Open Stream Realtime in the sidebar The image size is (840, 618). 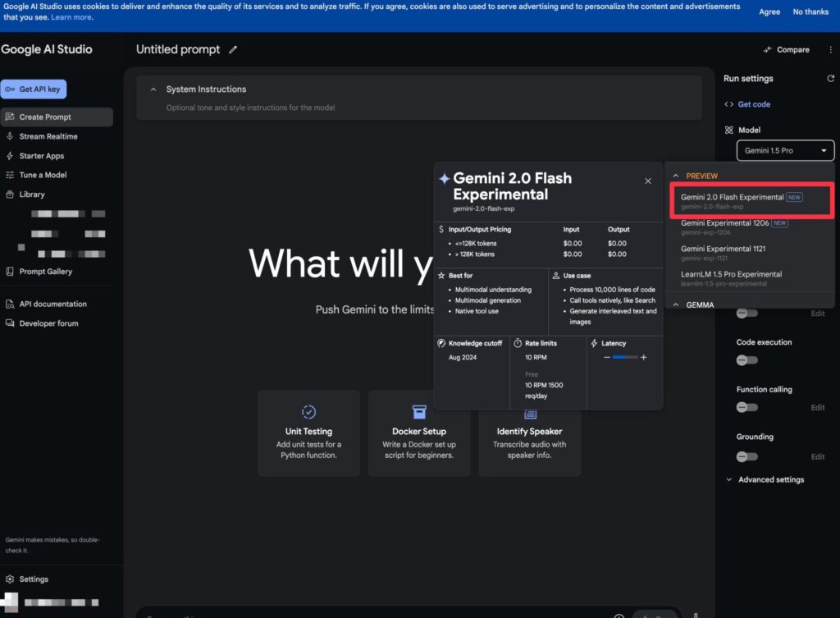coord(48,136)
